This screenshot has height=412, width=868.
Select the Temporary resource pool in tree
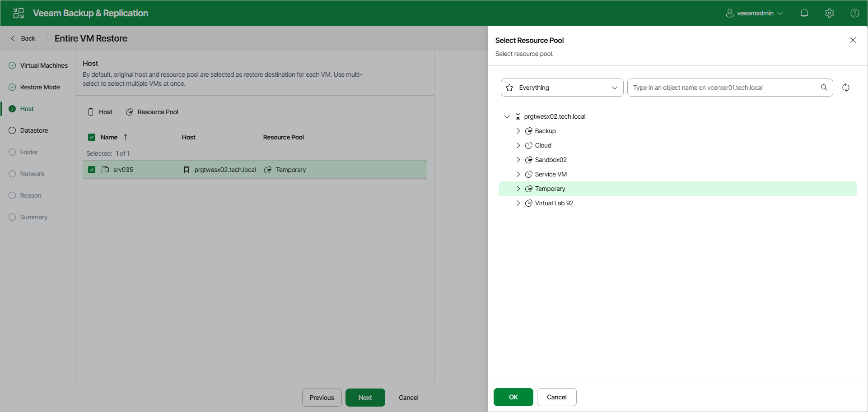click(677, 189)
